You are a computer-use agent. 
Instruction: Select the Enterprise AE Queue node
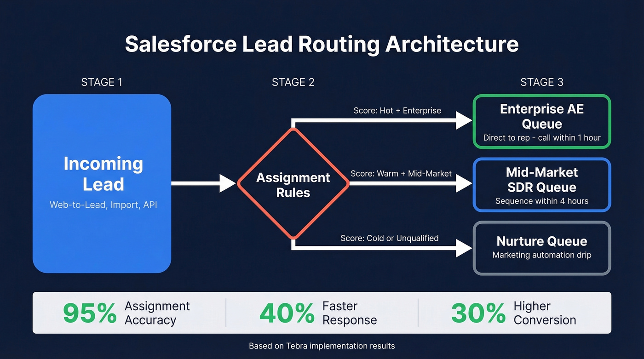[x=541, y=121]
